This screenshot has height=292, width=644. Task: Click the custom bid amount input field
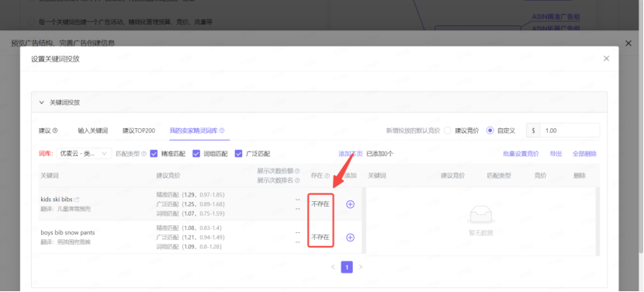click(x=570, y=130)
